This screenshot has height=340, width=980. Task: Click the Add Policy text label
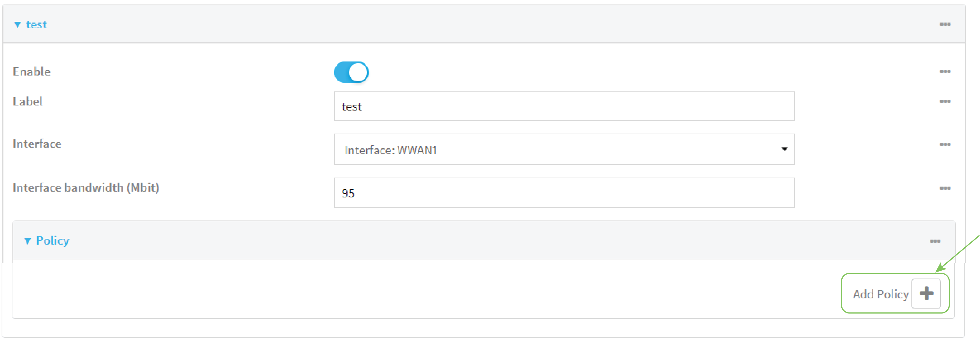[x=881, y=294]
